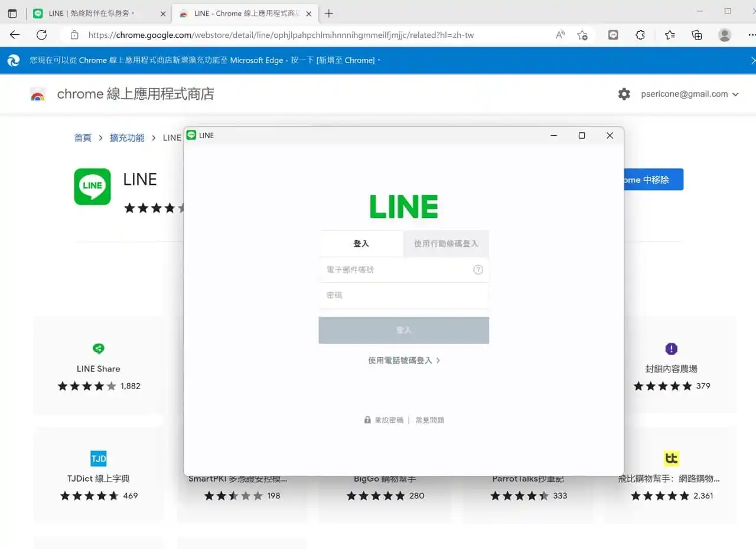Click the 379 rating count of 封鎖內容農場

(703, 386)
